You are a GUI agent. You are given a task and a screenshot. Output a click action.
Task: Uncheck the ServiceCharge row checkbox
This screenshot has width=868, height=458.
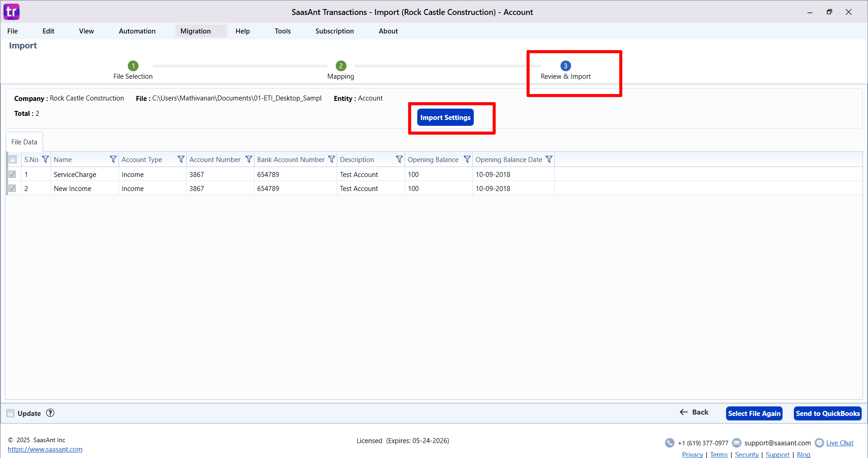click(13, 175)
